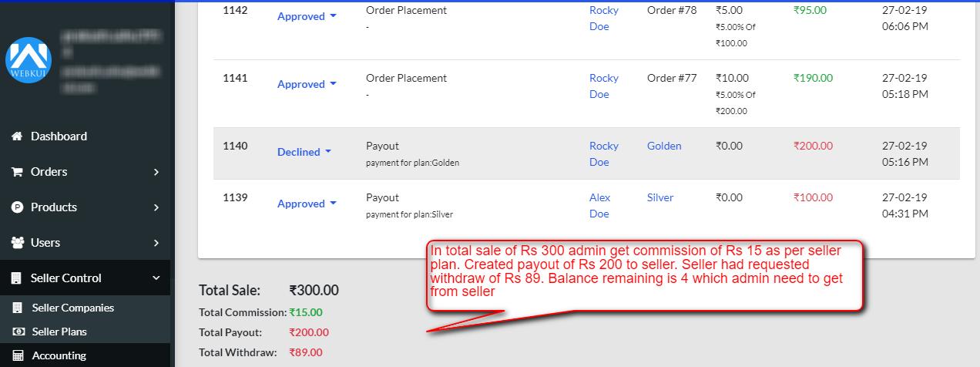Screen dimensions: 980x367
Task: Click the 27-02-19 05:16 PM timestamp
Action: [904, 154]
